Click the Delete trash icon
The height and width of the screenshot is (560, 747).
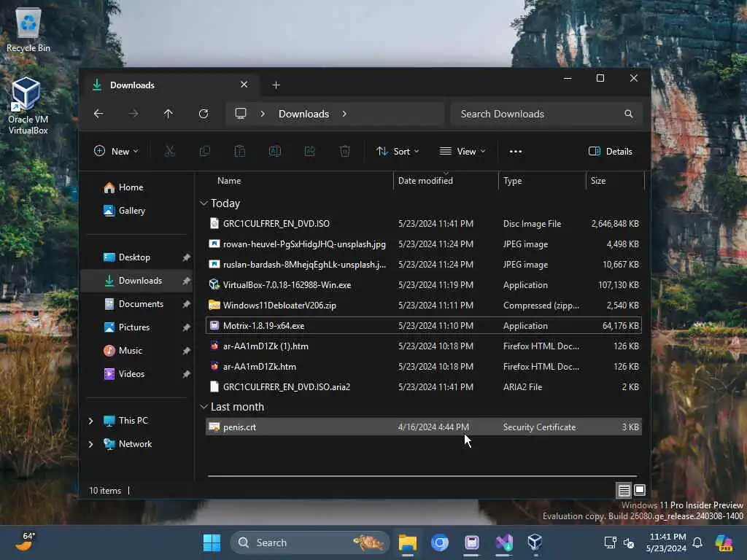(345, 152)
